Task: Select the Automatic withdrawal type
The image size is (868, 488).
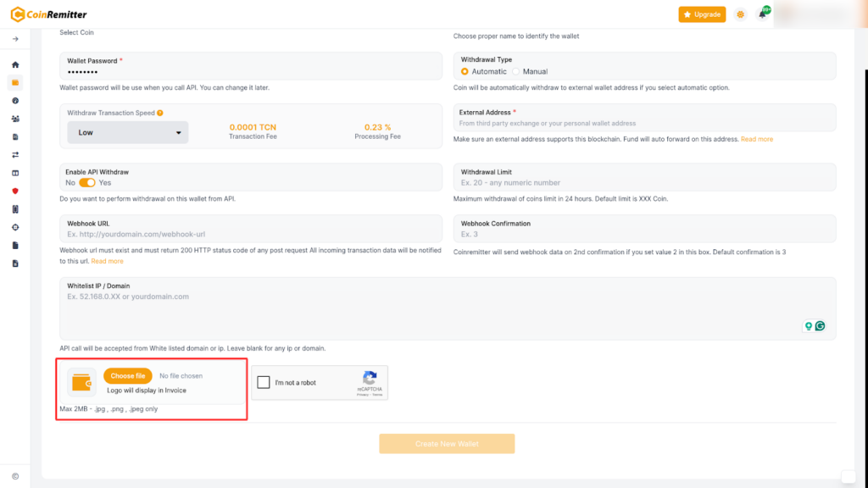Action: (x=465, y=72)
